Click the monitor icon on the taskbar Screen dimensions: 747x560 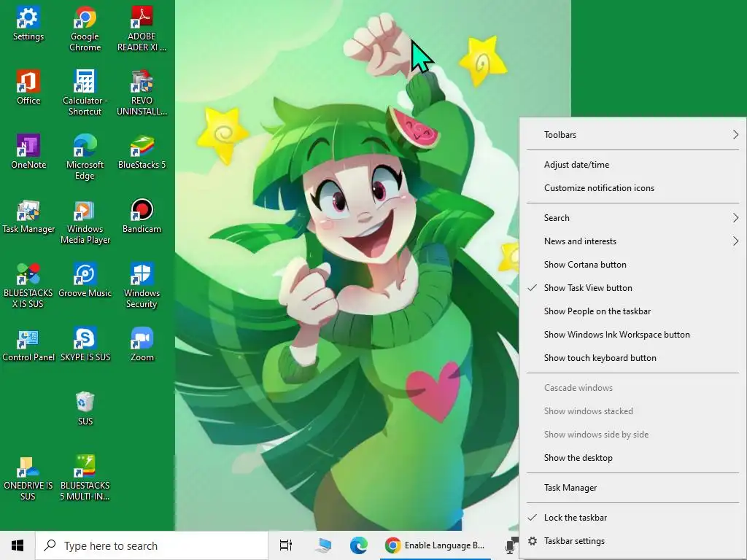(323, 545)
